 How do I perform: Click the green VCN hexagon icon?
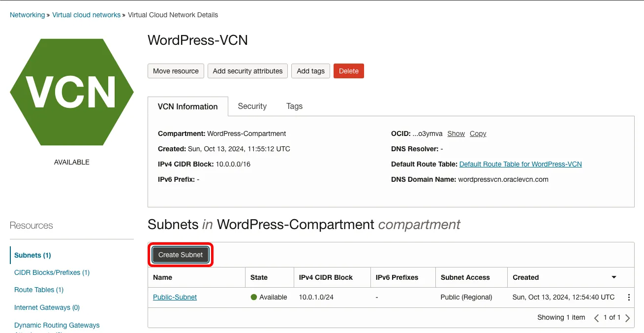(x=72, y=92)
